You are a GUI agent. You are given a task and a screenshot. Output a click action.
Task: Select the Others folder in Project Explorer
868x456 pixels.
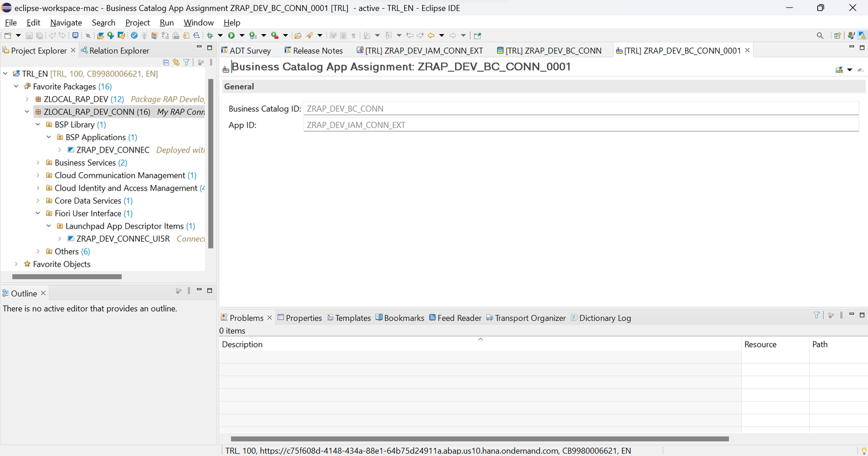[x=67, y=251]
